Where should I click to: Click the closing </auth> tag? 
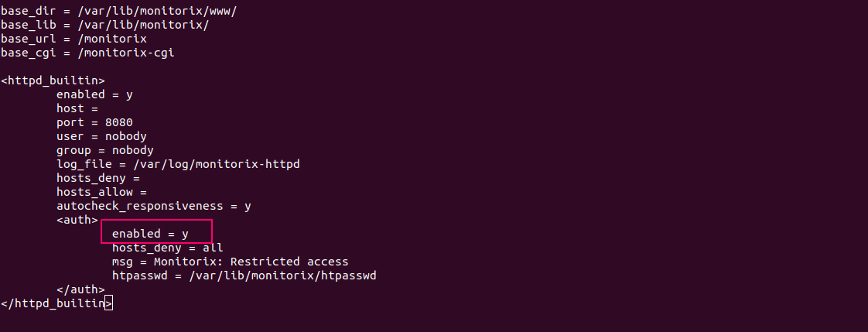point(80,289)
